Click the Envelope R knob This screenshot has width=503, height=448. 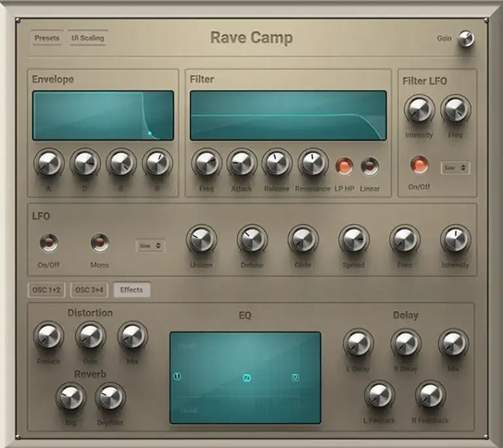(x=157, y=162)
